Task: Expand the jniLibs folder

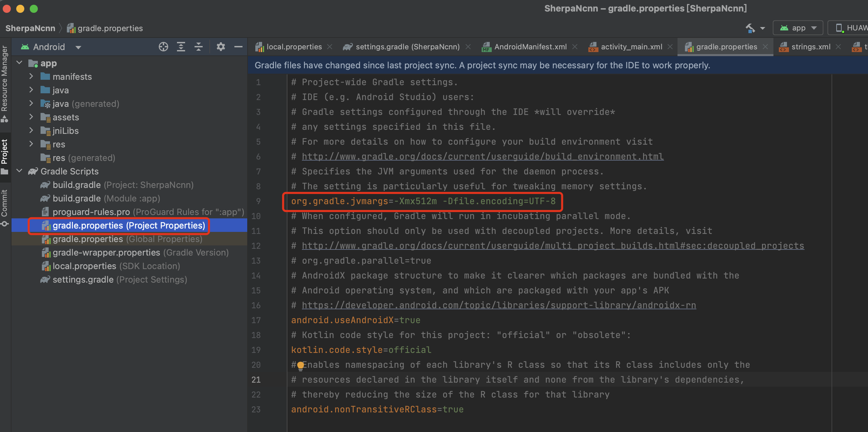Action: coord(31,130)
